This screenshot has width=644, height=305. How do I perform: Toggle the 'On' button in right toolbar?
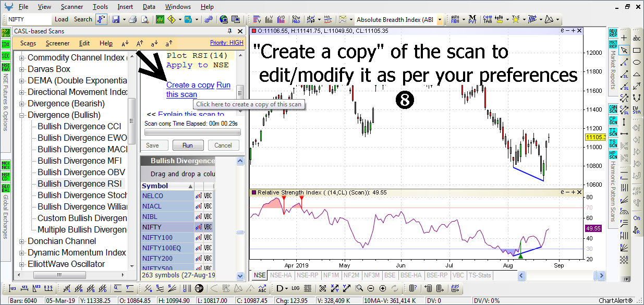(637, 218)
